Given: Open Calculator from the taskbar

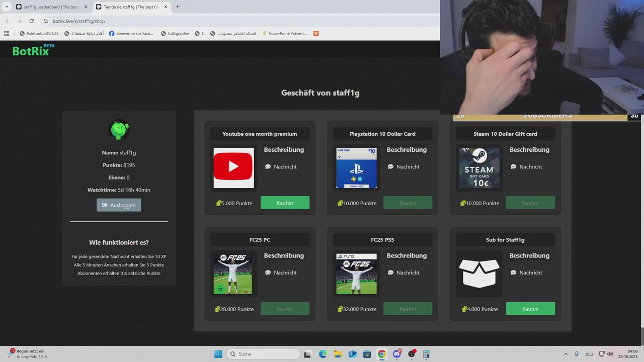Looking at the screenshot, I should click(x=426, y=354).
